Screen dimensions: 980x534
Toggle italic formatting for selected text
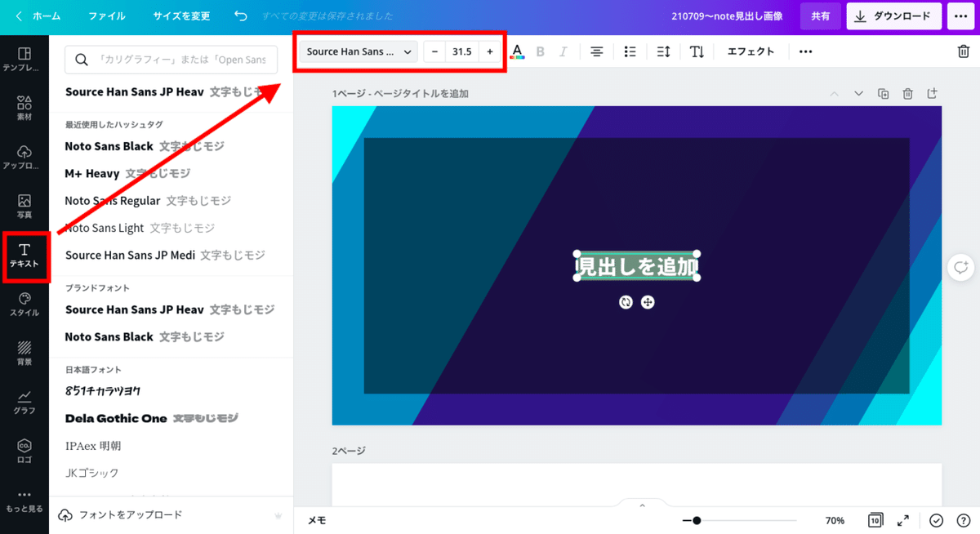tap(563, 51)
